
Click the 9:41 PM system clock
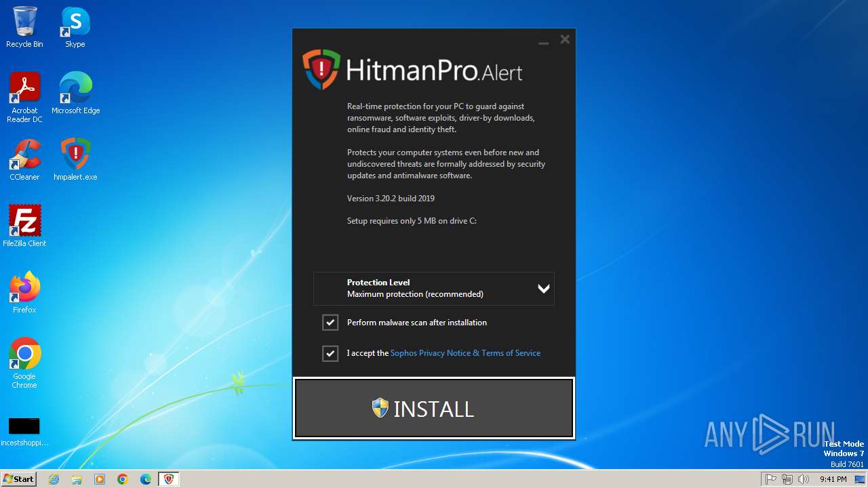tap(833, 479)
